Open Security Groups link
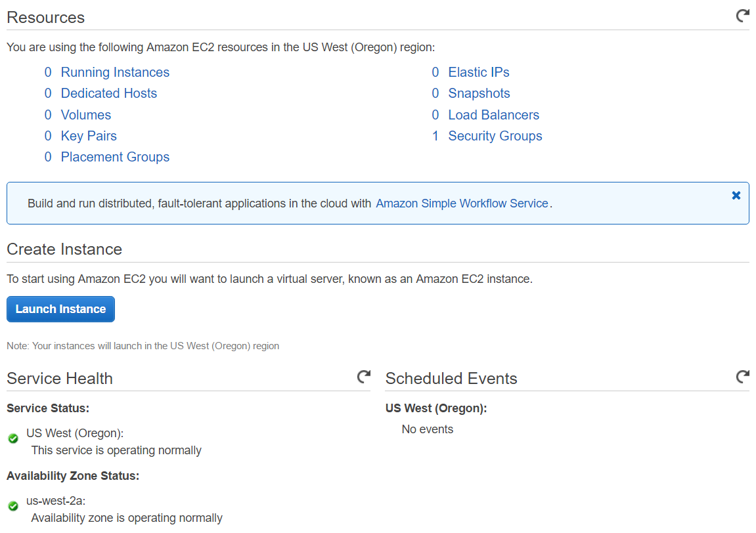 point(495,136)
